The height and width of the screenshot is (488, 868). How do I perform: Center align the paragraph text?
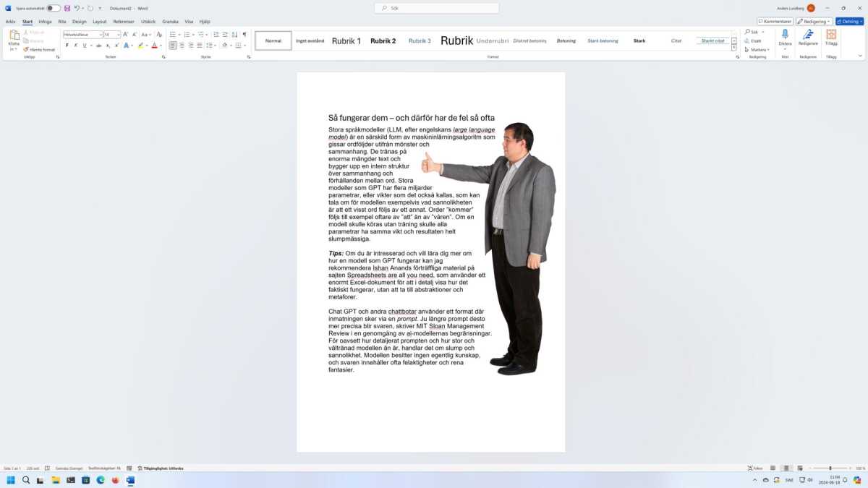[x=182, y=46]
